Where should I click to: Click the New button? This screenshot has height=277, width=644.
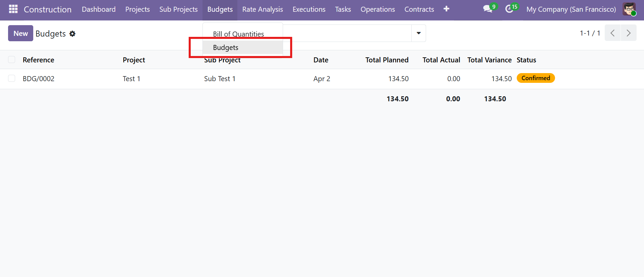click(x=20, y=33)
